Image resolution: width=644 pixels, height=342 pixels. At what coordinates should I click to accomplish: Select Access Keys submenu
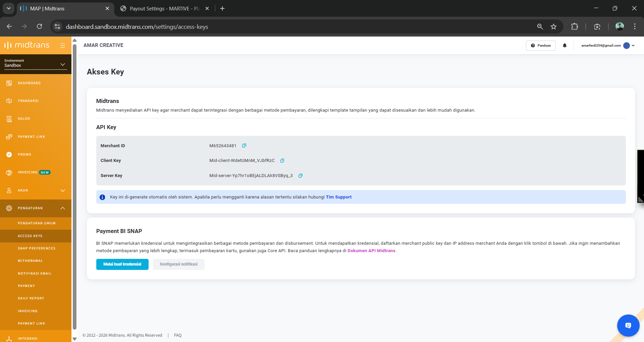tap(30, 236)
